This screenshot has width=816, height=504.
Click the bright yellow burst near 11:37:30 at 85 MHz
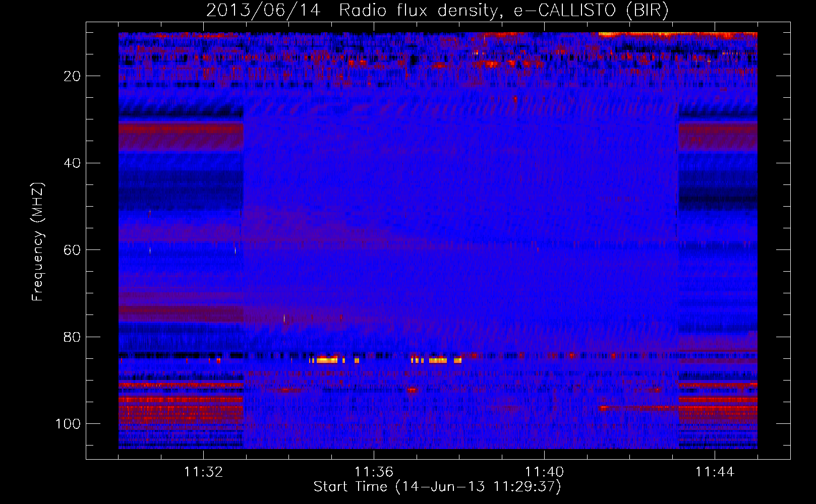click(438, 360)
